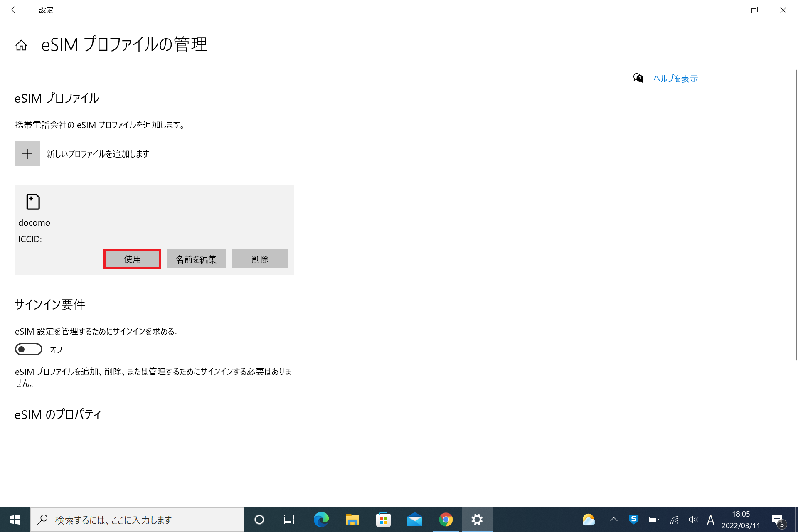Expand the hidden system tray icons chevron
This screenshot has height=532, width=798.
[x=613, y=520]
